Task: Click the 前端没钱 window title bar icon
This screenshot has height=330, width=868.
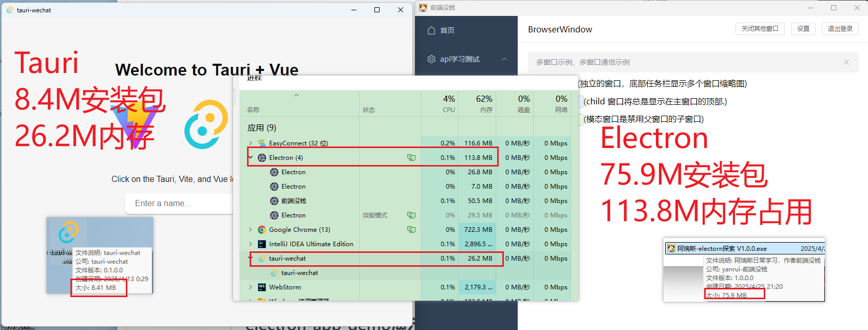Action: (423, 8)
